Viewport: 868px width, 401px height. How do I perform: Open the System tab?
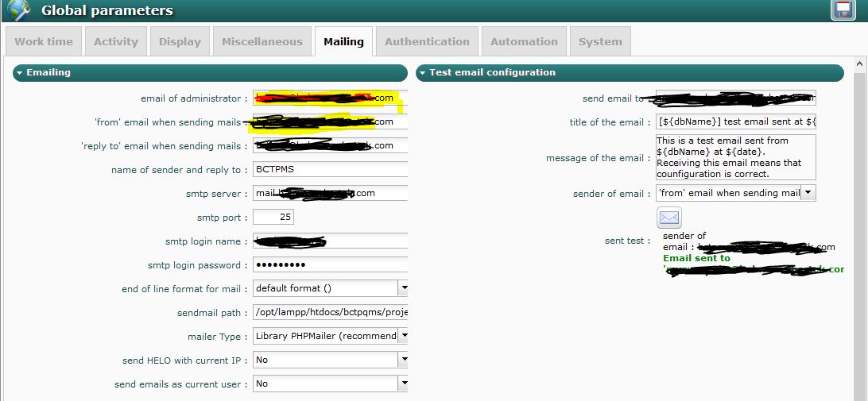(x=600, y=41)
